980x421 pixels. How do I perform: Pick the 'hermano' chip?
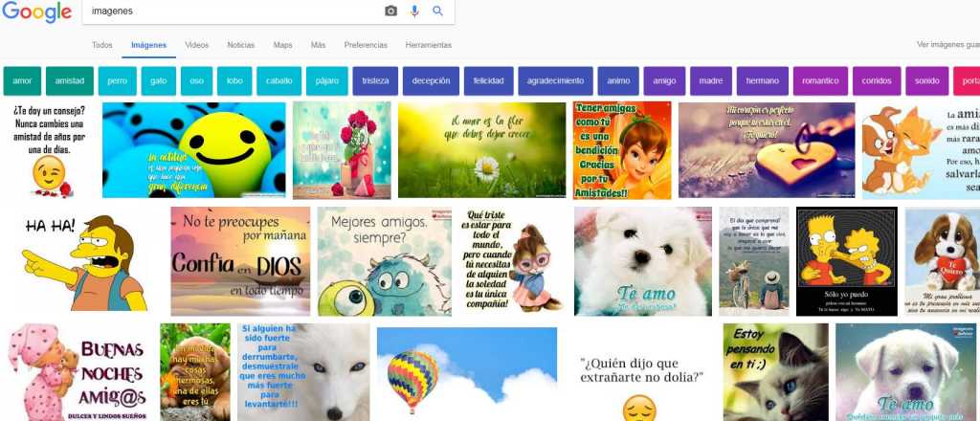pos(763,81)
